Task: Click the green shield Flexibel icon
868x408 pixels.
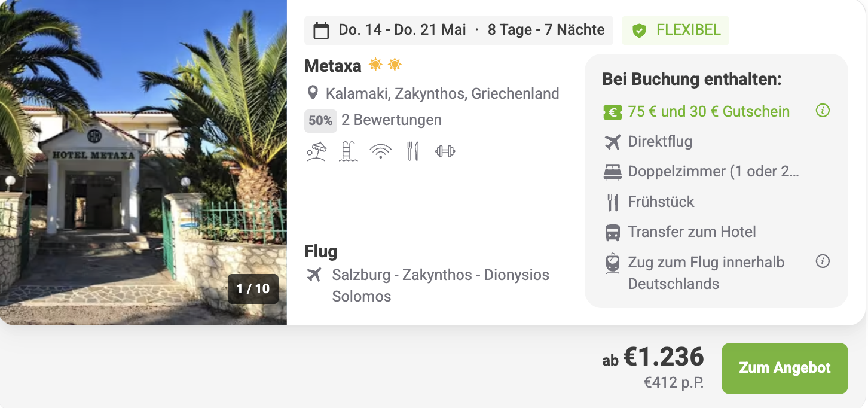Action: click(x=639, y=31)
